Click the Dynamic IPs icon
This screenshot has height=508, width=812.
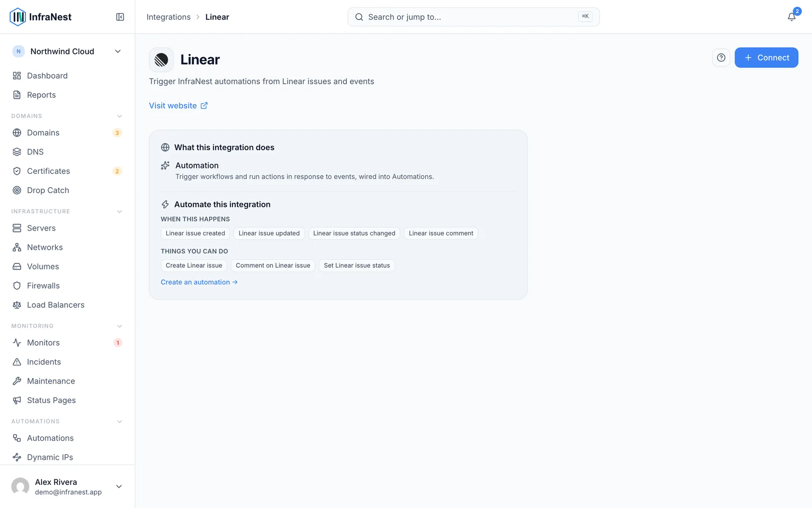click(17, 457)
